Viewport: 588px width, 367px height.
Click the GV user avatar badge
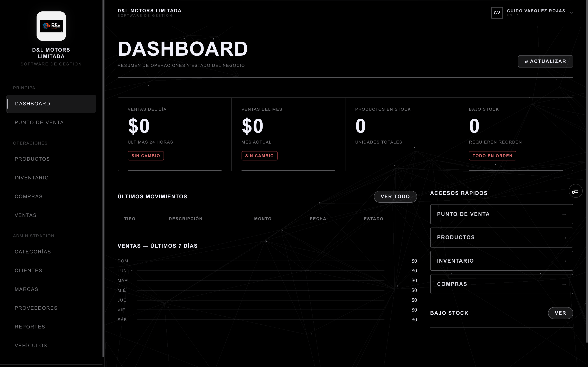pyautogui.click(x=497, y=13)
